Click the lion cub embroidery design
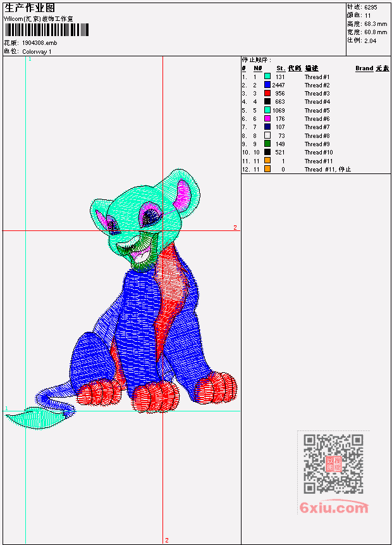 121,299
